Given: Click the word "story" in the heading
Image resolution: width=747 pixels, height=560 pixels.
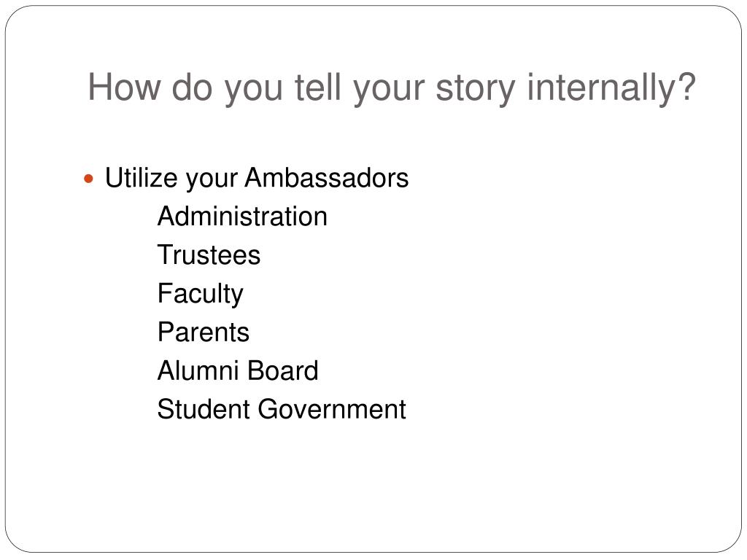Looking at the screenshot, I should tap(476, 89).
